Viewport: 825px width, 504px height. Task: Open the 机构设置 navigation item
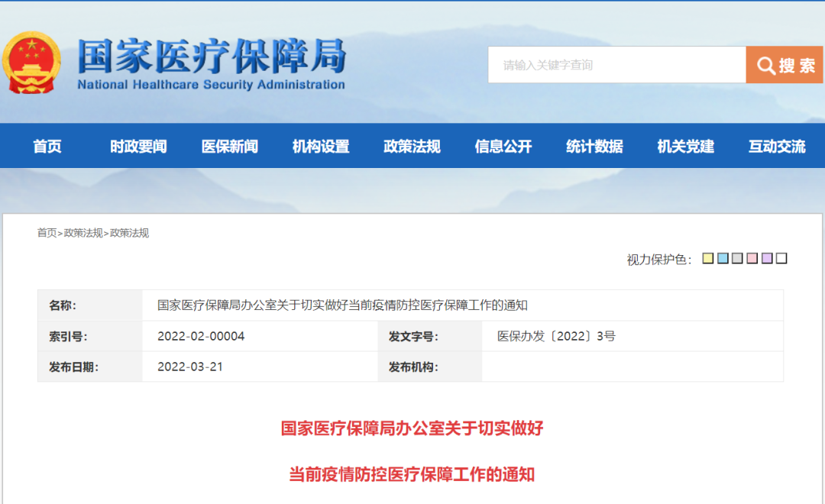321,147
